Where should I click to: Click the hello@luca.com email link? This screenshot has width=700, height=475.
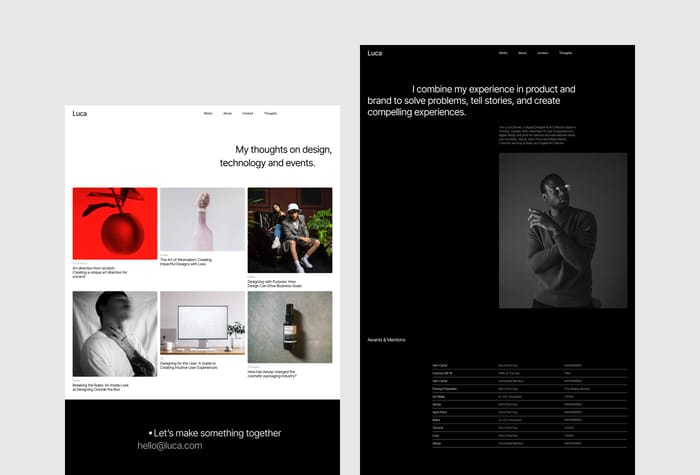pos(170,446)
